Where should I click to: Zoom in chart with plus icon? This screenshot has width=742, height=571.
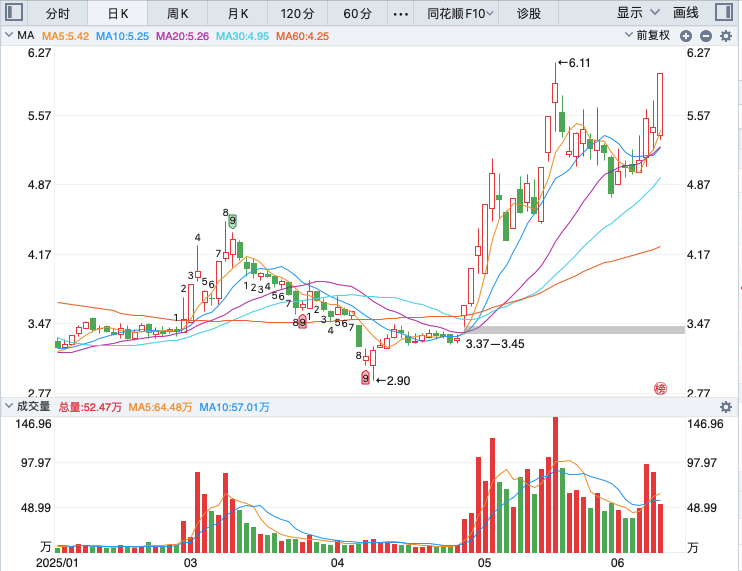[686, 36]
